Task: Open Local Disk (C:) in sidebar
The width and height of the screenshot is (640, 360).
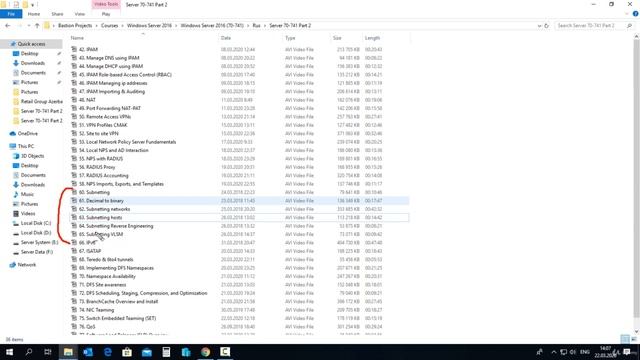Action: pyautogui.click(x=36, y=223)
